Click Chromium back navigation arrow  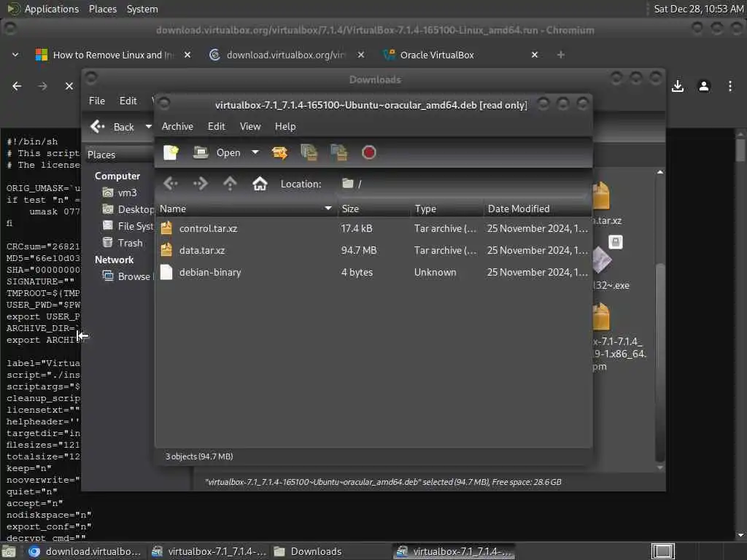(x=17, y=86)
